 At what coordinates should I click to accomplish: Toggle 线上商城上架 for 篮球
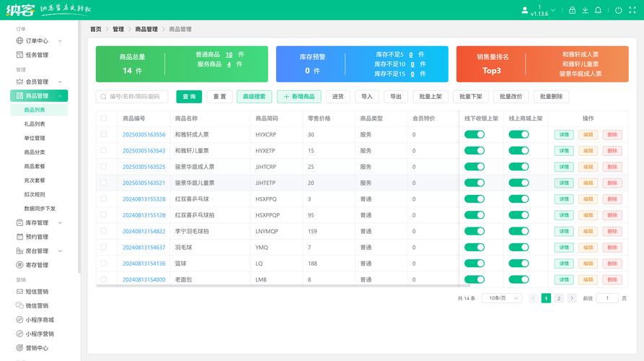pos(519,263)
